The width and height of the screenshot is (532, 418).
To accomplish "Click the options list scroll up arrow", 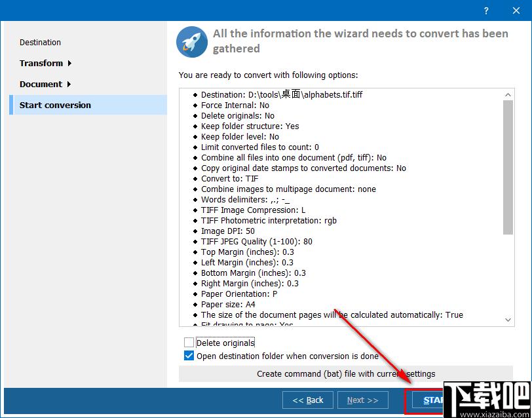I will pyautogui.click(x=508, y=94).
